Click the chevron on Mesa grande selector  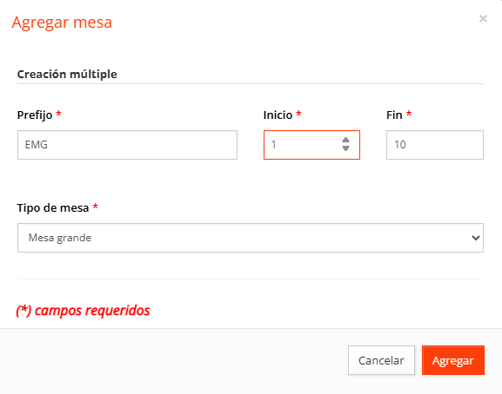(476, 238)
